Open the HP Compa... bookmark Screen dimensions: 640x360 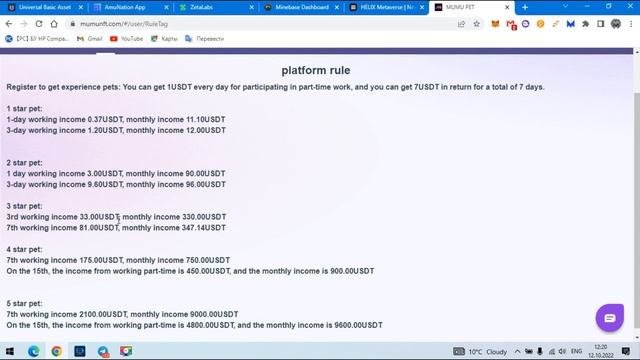tap(37, 39)
